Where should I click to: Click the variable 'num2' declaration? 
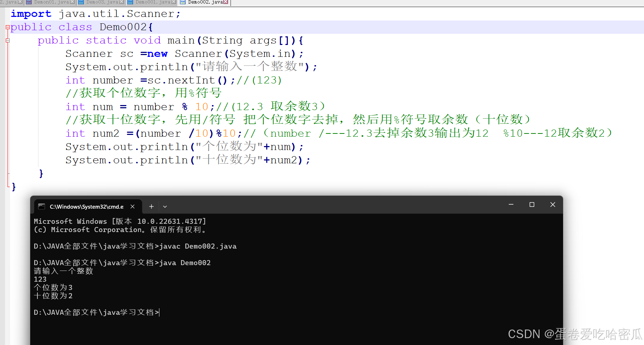(x=106, y=133)
